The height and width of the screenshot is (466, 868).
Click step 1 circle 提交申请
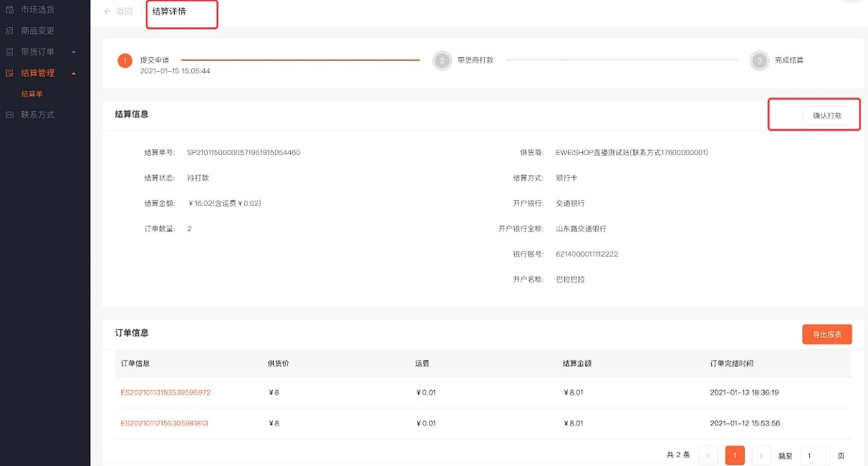pos(125,61)
